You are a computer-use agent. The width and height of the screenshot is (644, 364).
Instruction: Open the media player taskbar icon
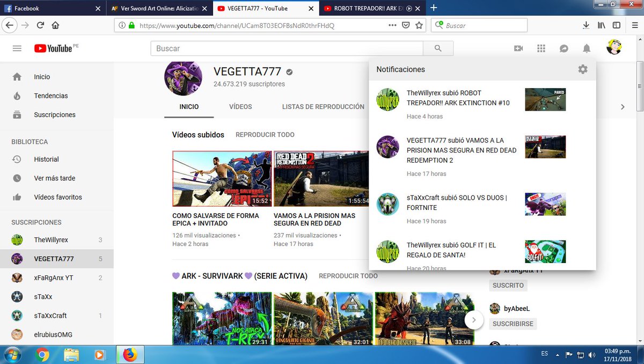[x=99, y=354]
